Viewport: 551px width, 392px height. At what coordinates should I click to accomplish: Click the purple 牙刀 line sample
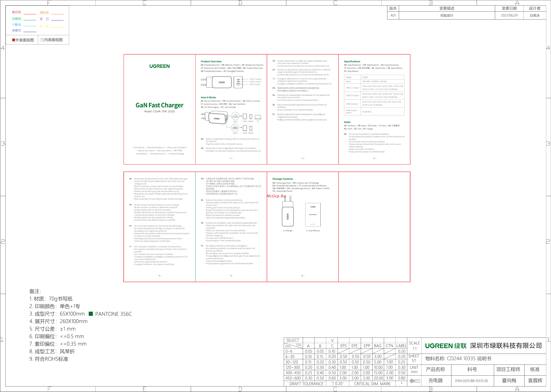(57, 20)
